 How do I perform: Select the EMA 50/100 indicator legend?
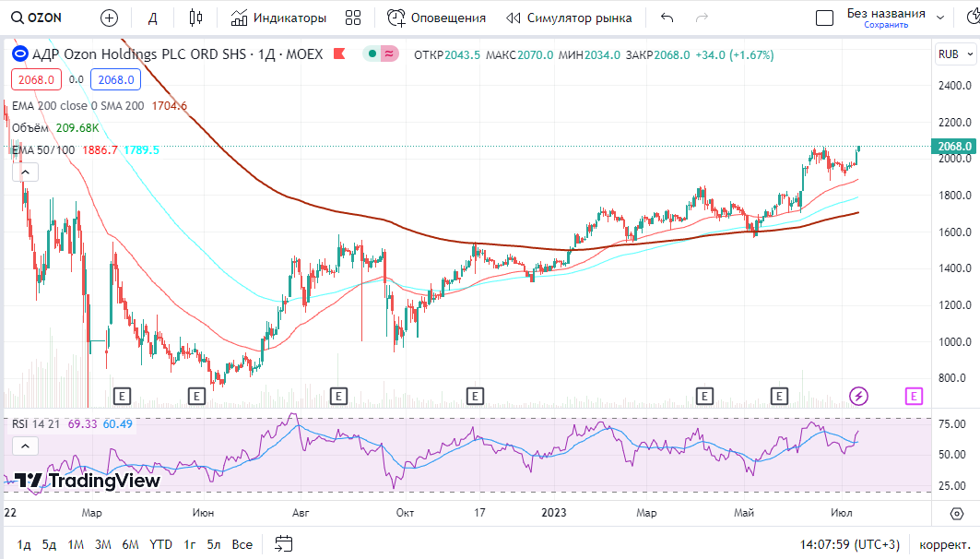43,150
